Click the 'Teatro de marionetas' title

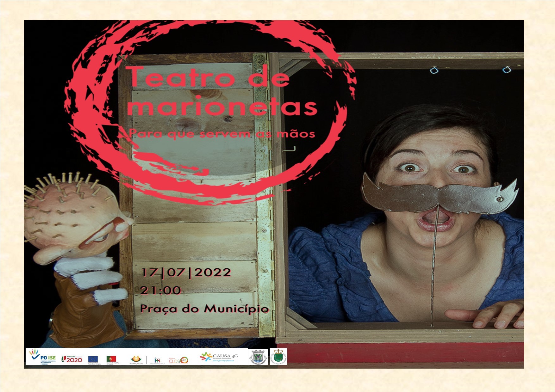pos(221,92)
